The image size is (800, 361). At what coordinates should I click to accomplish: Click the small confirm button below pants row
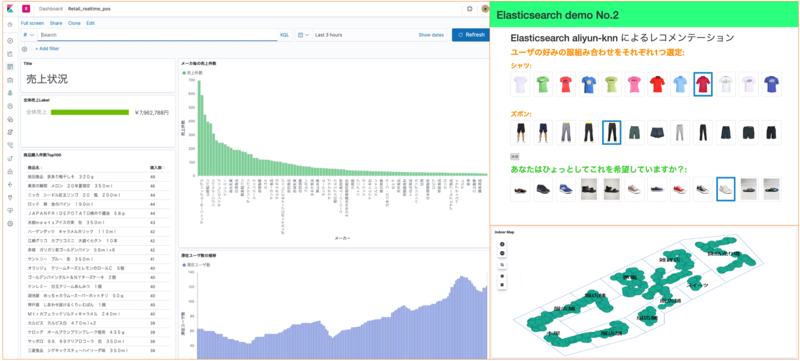515,156
